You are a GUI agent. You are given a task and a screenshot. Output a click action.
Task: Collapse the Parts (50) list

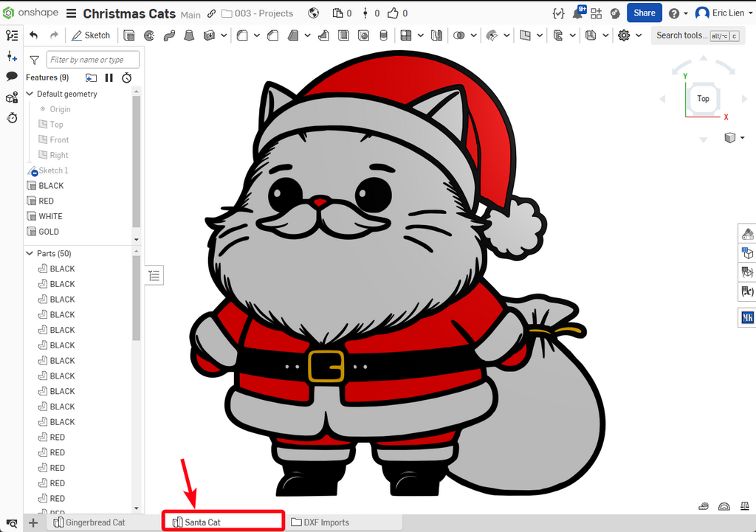pyautogui.click(x=30, y=253)
